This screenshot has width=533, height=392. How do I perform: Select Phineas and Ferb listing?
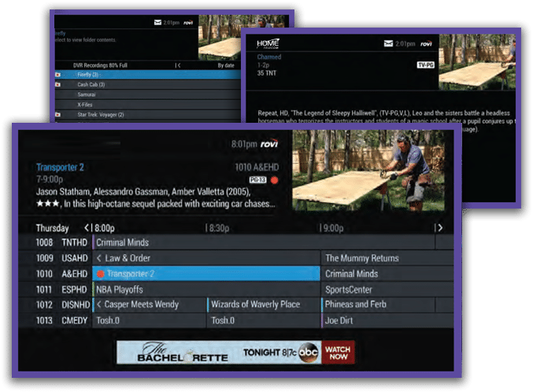click(x=378, y=305)
